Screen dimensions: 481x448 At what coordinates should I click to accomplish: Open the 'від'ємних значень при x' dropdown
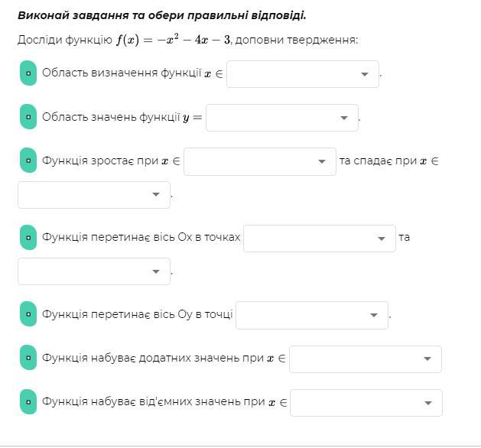click(366, 402)
